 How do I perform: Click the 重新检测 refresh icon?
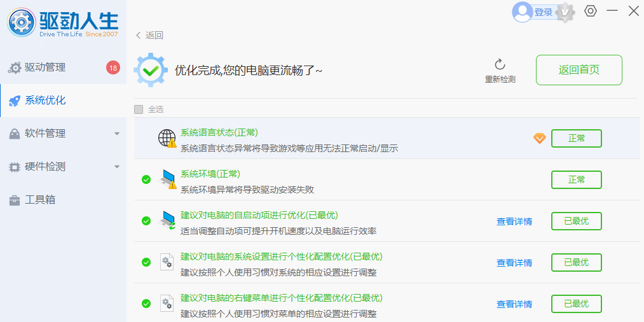500,64
